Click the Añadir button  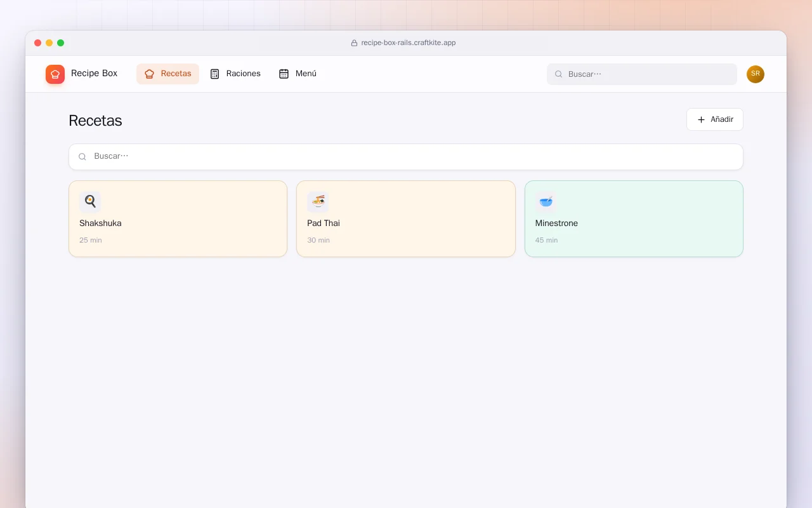pos(715,119)
